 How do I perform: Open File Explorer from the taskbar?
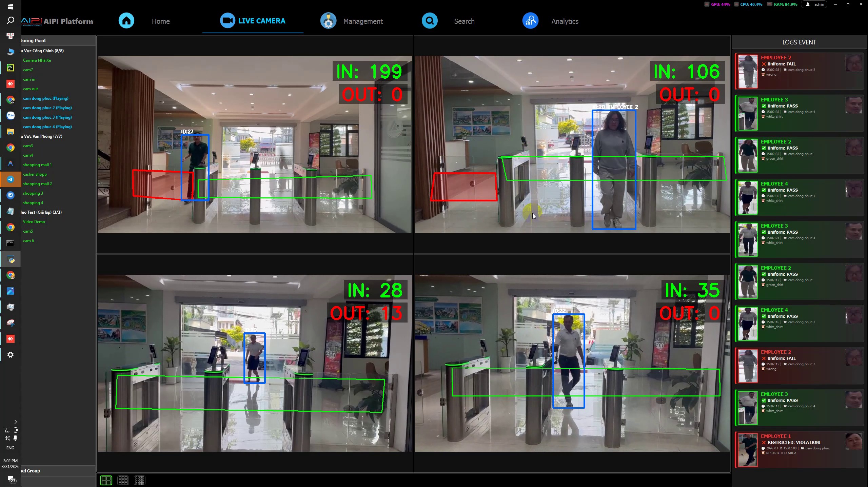(11, 131)
